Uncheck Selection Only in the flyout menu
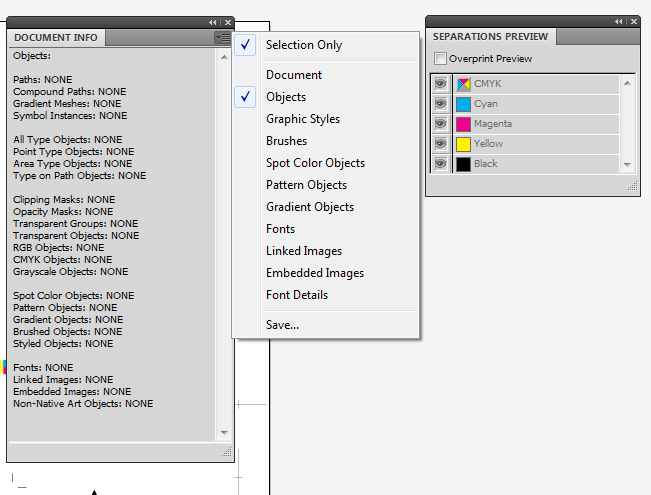 coord(326,45)
